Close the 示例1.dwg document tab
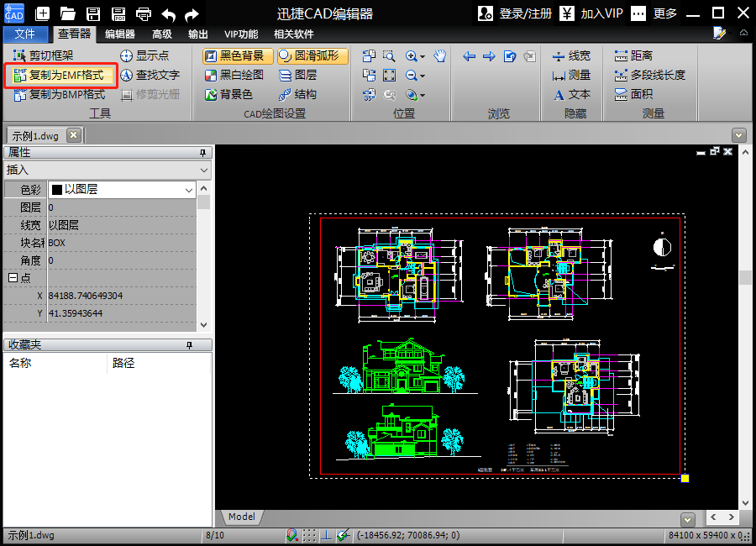The image size is (756, 546). [x=73, y=135]
